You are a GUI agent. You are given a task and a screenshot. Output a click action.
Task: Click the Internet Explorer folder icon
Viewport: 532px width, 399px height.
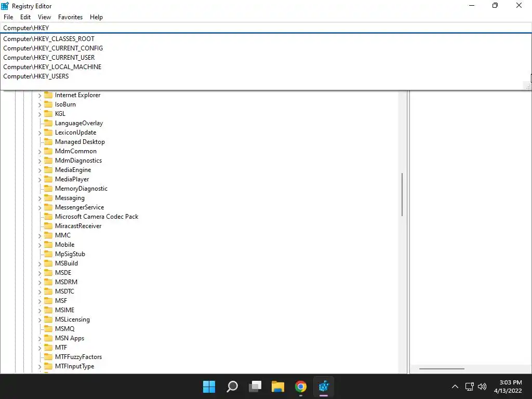pos(48,95)
